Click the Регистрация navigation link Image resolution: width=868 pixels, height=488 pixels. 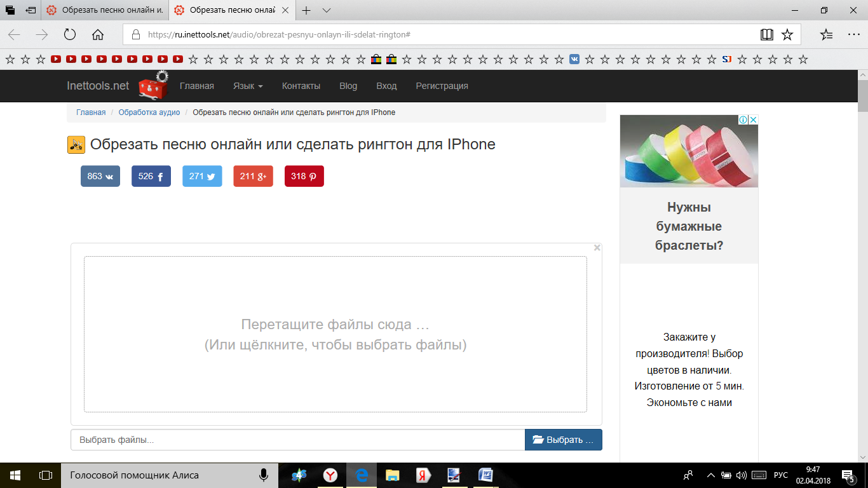pos(442,86)
